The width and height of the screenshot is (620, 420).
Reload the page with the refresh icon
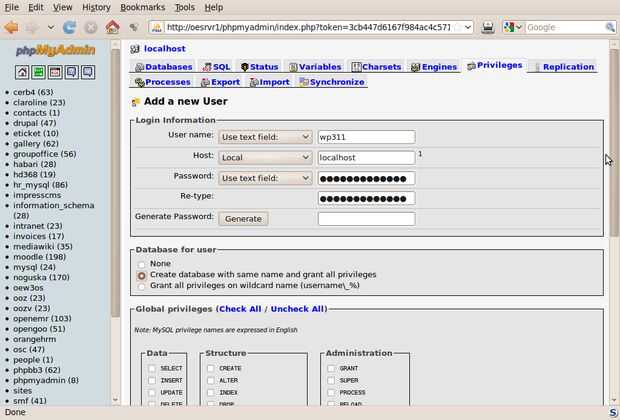tap(70, 27)
